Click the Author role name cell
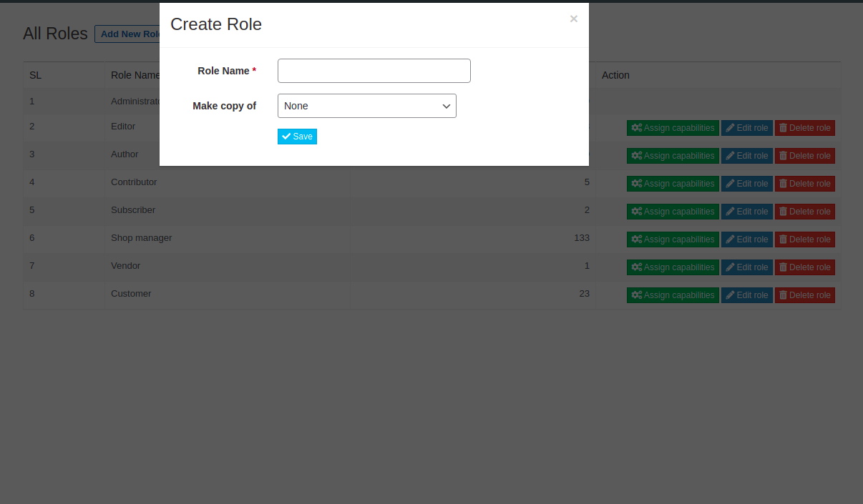 click(x=132, y=156)
